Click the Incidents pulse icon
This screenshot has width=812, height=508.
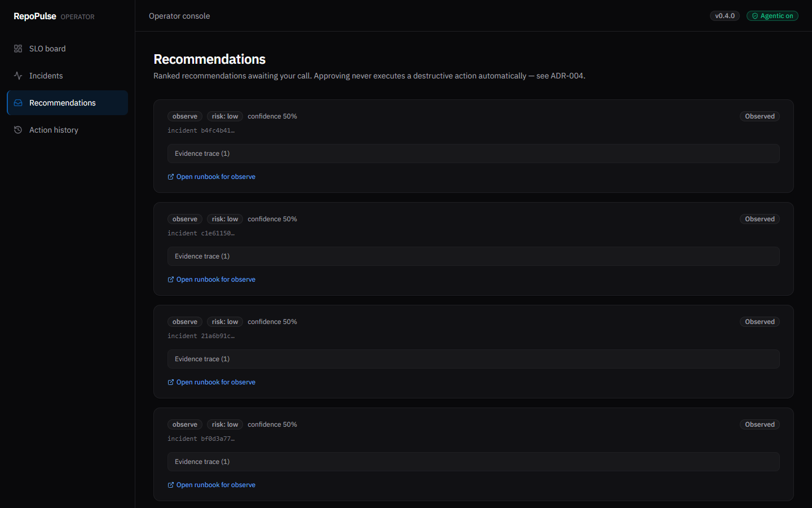17,75
